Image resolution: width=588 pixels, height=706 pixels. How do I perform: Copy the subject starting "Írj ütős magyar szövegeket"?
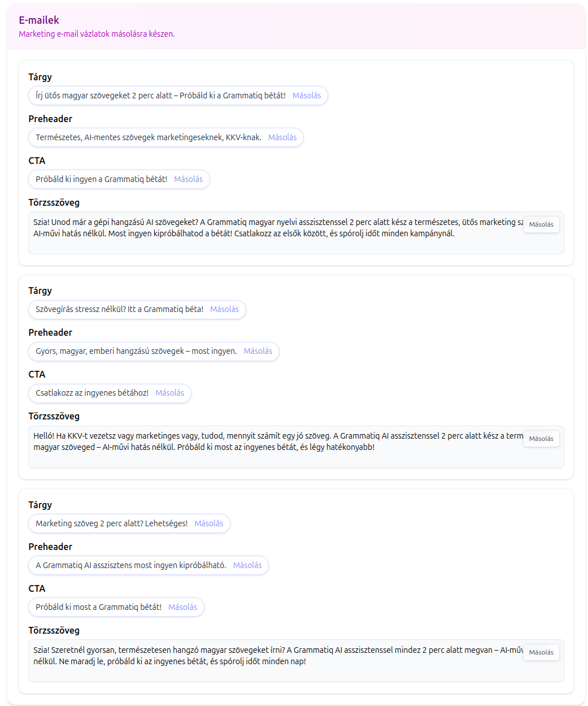pos(307,96)
